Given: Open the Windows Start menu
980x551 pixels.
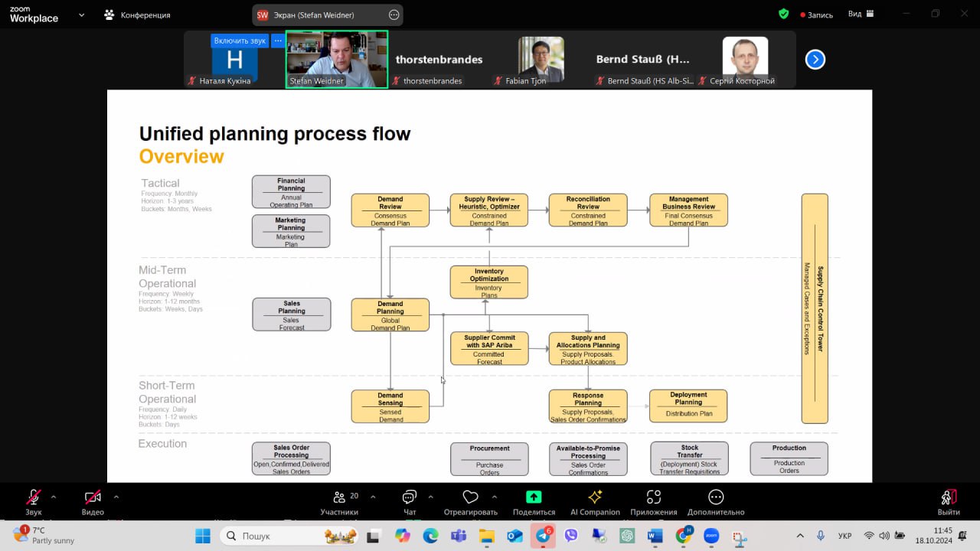Looking at the screenshot, I should 202,536.
